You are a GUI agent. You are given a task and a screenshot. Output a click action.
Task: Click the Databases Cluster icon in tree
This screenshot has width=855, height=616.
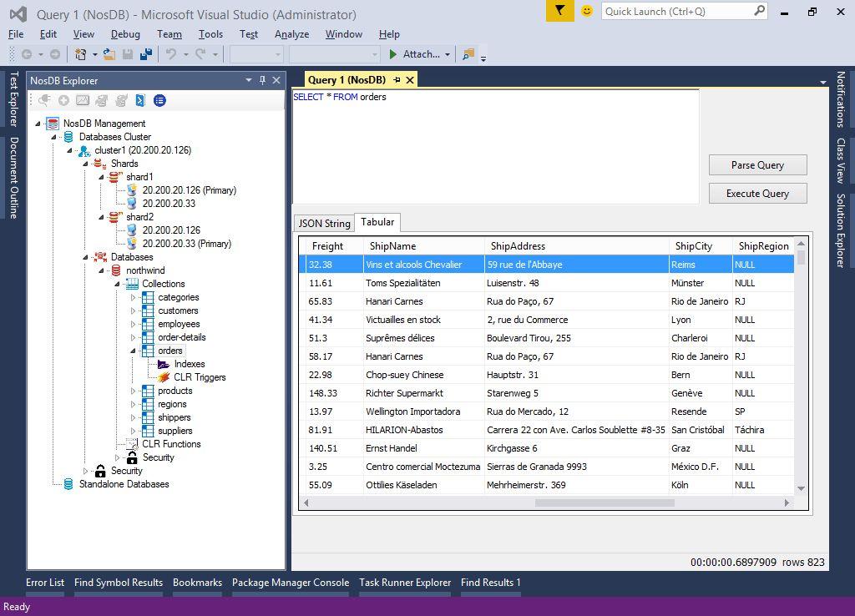68,137
